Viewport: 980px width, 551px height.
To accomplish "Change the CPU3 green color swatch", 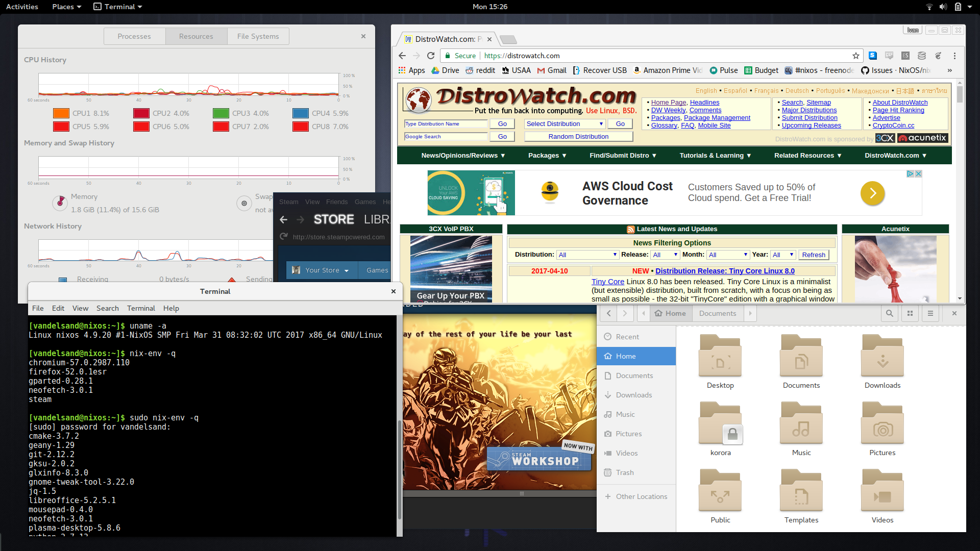I will click(x=221, y=113).
